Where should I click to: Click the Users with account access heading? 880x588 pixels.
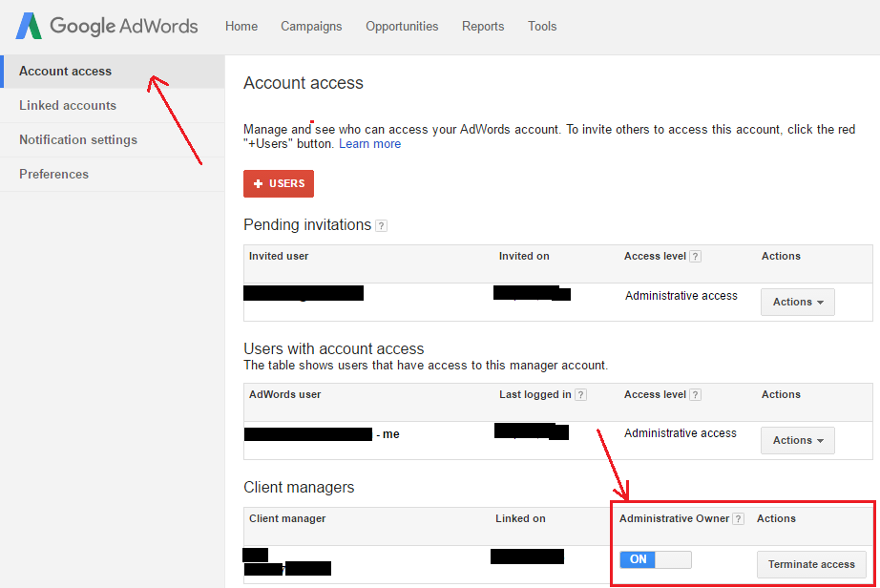click(x=334, y=348)
